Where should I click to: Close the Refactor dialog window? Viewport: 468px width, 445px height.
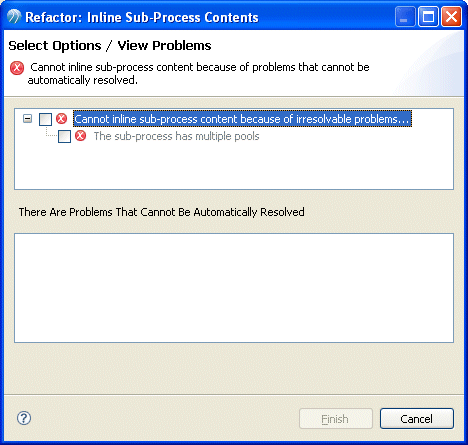tap(452, 17)
